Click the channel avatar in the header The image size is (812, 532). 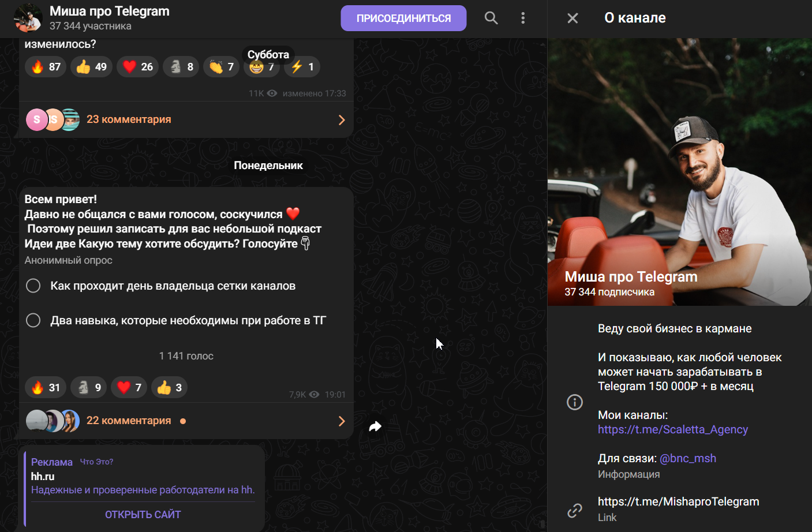pos(28,18)
